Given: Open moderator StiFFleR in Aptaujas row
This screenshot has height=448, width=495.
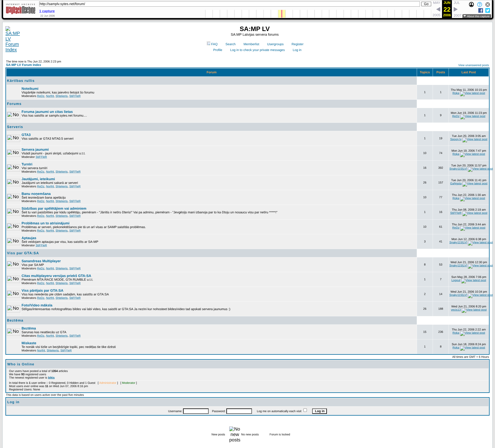Looking at the screenshot, I should (41, 245).
